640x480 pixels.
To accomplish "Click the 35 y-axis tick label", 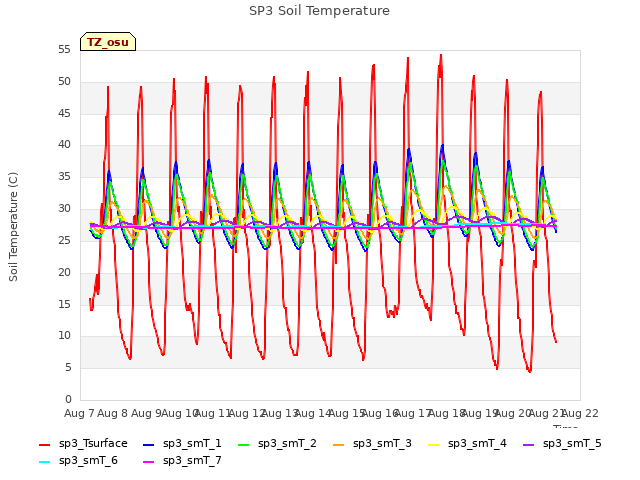I will pyautogui.click(x=64, y=177).
